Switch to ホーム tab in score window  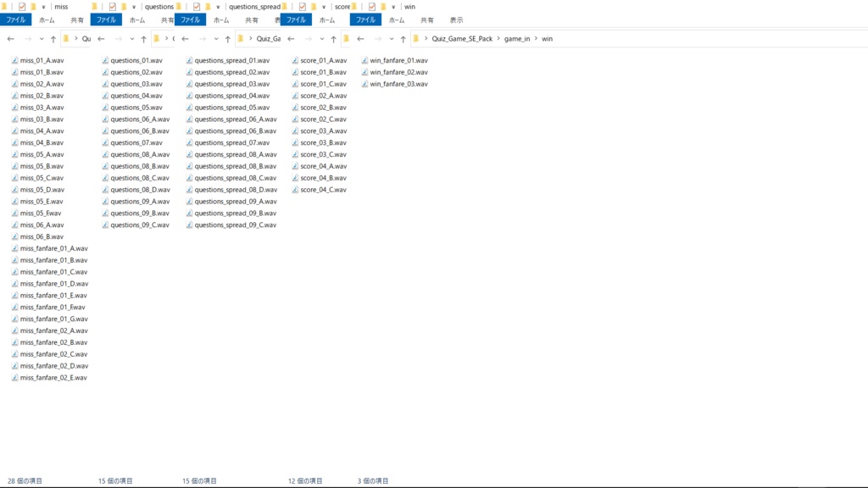tap(327, 20)
